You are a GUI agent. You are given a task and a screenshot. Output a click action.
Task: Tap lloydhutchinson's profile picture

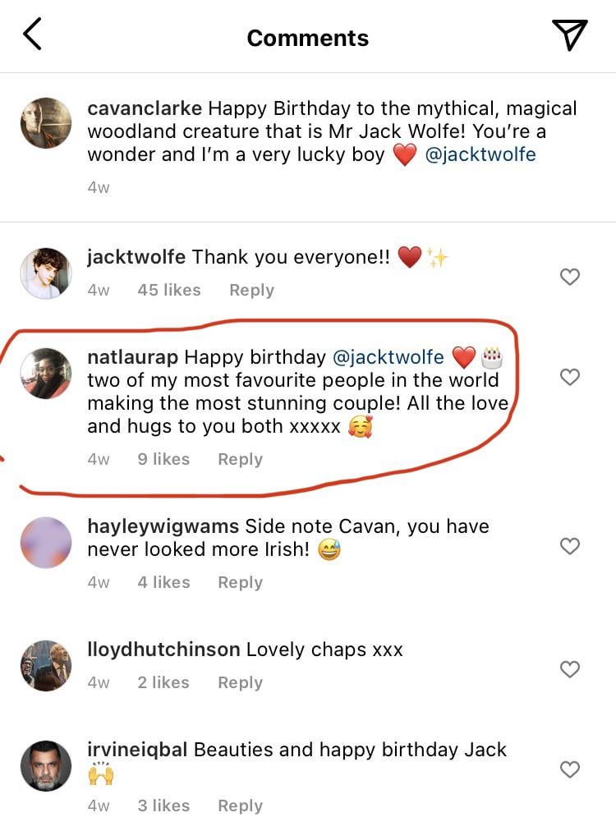[x=45, y=657]
